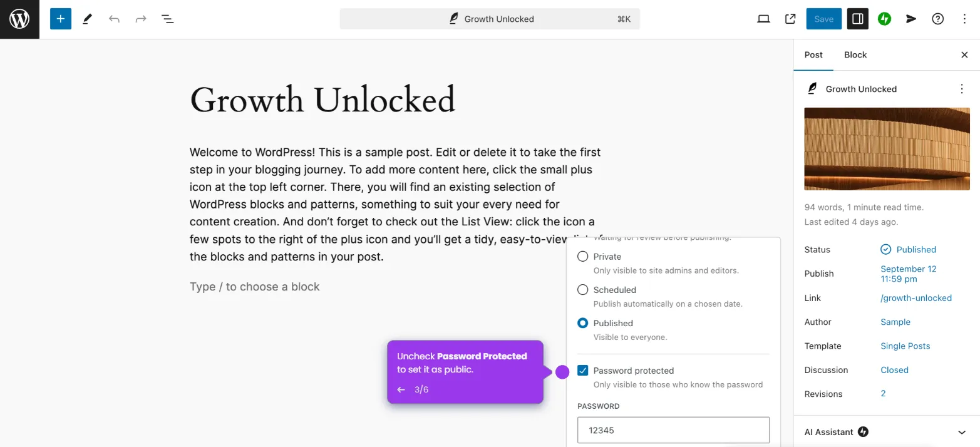This screenshot has width=980, height=447.
Task: Open the WordPress logo site menu
Action: coord(19,19)
